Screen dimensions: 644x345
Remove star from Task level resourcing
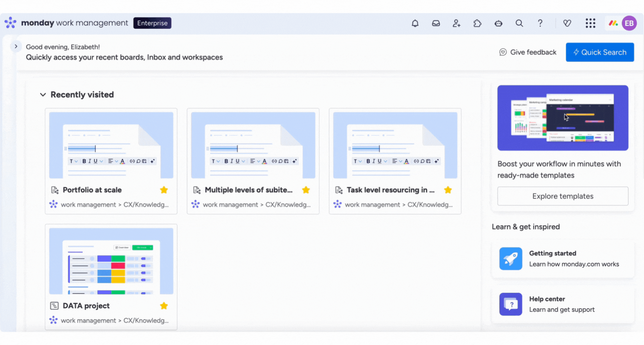pos(448,190)
